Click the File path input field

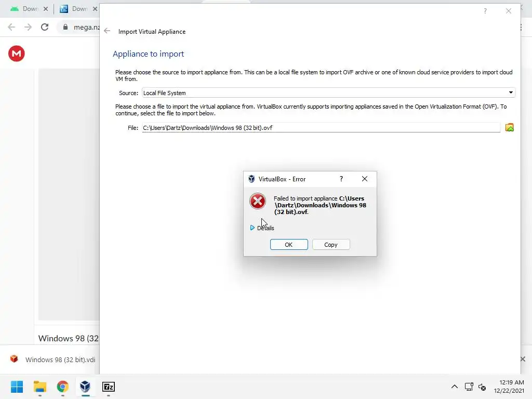click(321, 128)
